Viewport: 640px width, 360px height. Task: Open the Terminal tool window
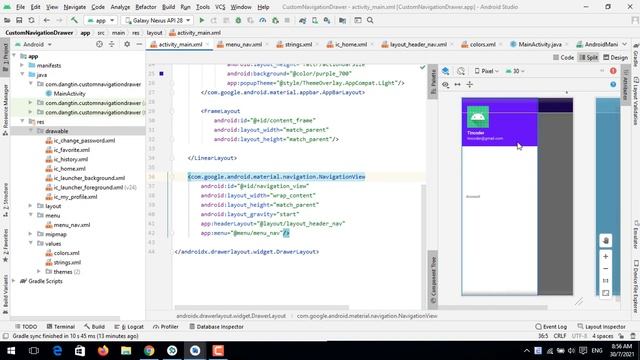click(x=60, y=327)
